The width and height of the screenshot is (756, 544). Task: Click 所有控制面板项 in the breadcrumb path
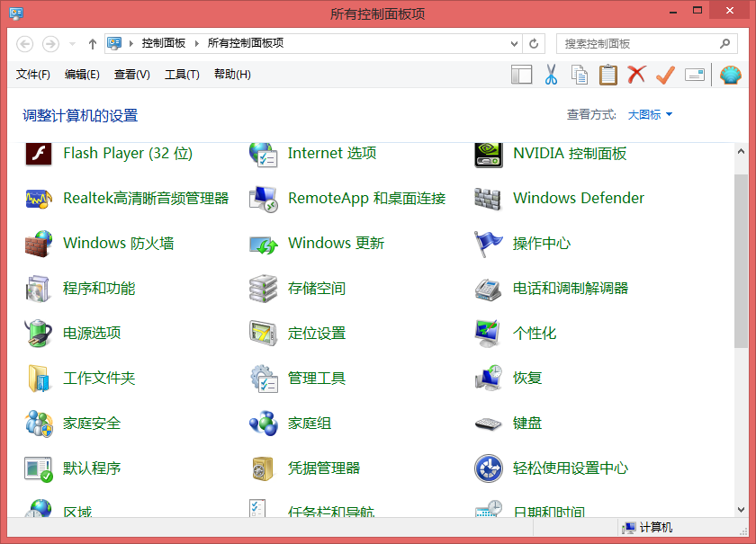click(246, 43)
